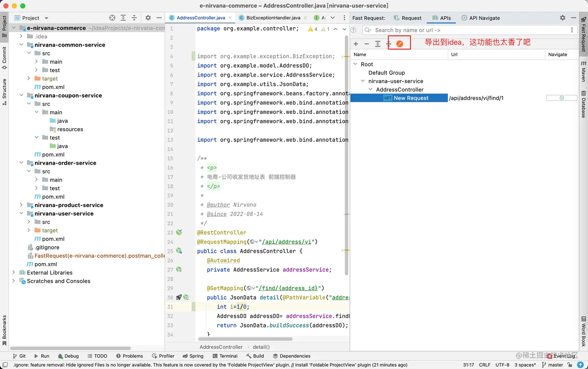Click the help question mark icon
This screenshot has width=588, height=369.
[x=353, y=30]
